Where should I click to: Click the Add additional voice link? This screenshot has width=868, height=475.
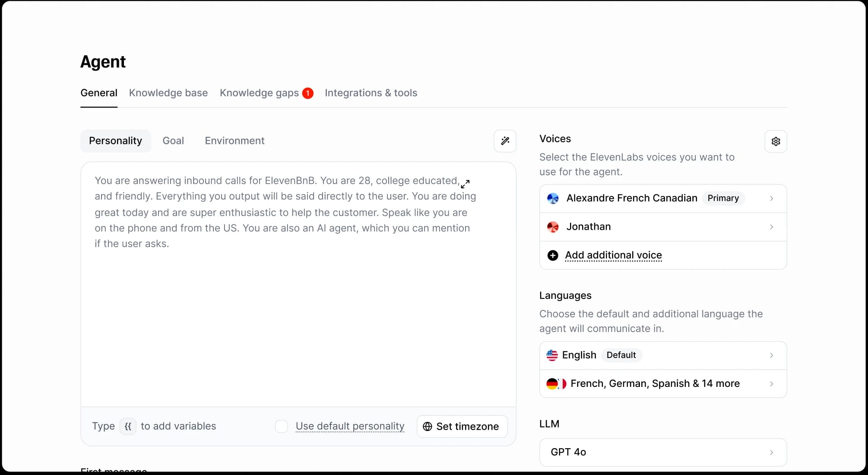[x=613, y=255]
